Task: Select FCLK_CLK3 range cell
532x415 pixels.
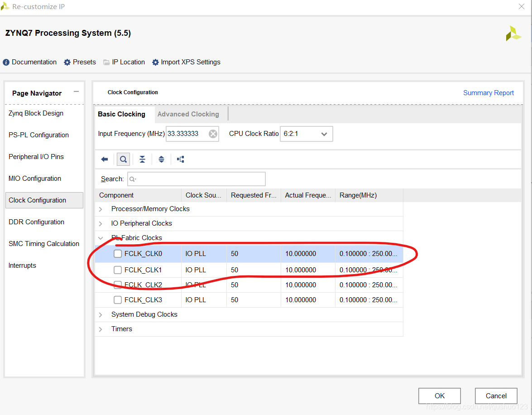Action: click(x=369, y=300)
